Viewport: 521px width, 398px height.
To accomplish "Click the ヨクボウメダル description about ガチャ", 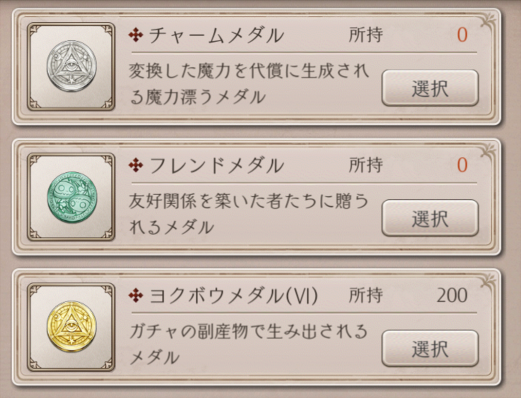I will click(249, 345).
